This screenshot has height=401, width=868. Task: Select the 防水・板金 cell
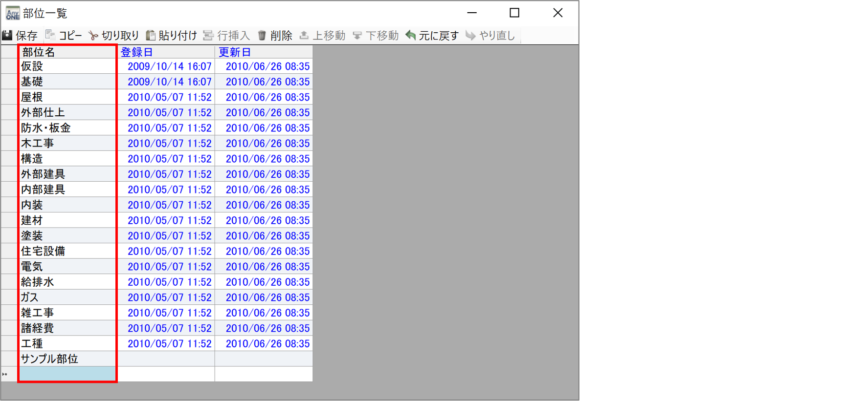(67, 127)
